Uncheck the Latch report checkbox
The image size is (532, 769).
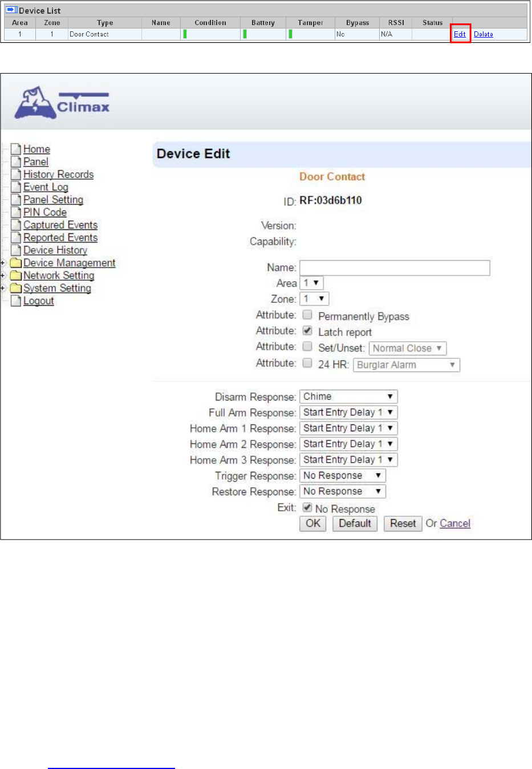(307, 330)
